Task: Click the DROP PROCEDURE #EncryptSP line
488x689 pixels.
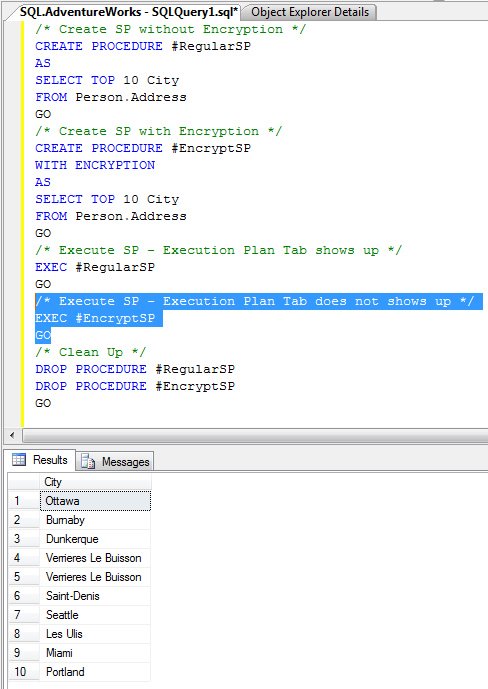Action: 135,386
